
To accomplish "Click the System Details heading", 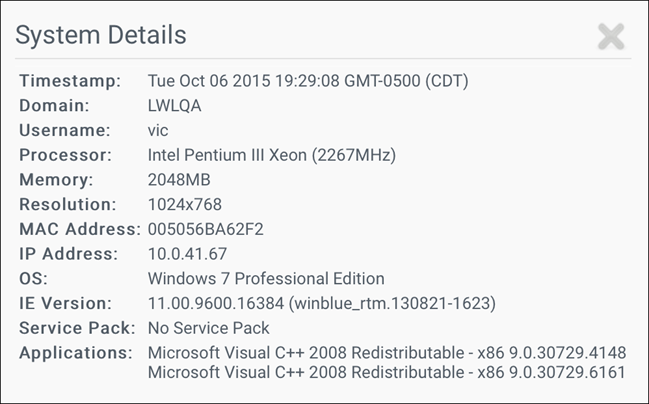I will click(101, 36).
